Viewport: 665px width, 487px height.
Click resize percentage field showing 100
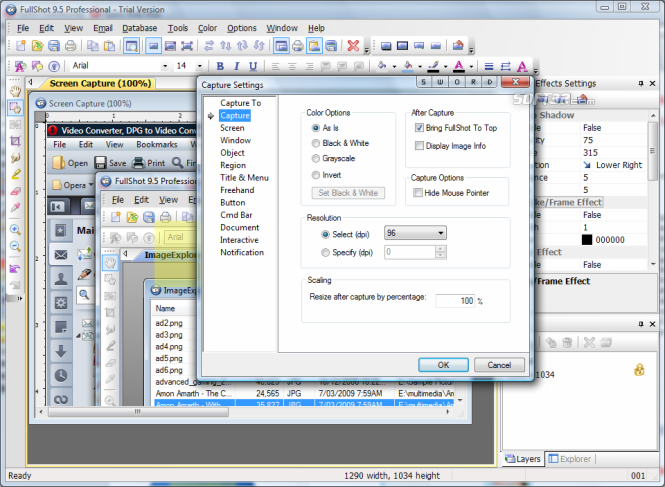point(455,301)
